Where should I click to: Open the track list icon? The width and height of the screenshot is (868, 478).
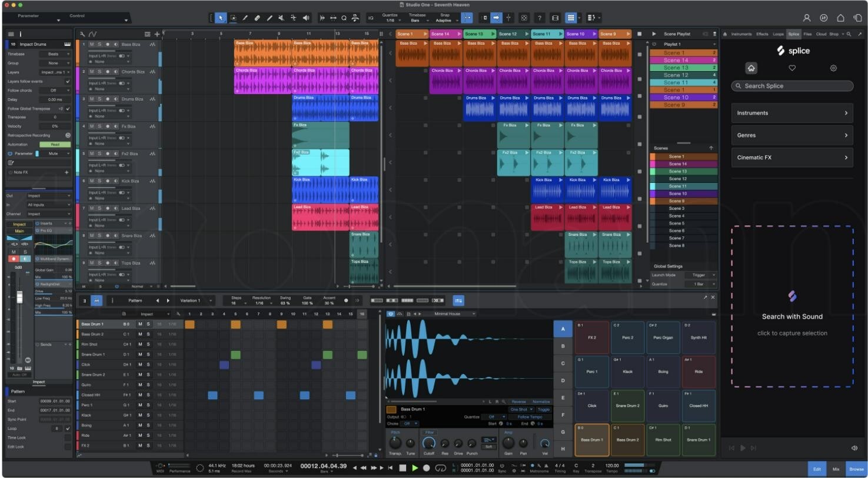coord(148,34)
